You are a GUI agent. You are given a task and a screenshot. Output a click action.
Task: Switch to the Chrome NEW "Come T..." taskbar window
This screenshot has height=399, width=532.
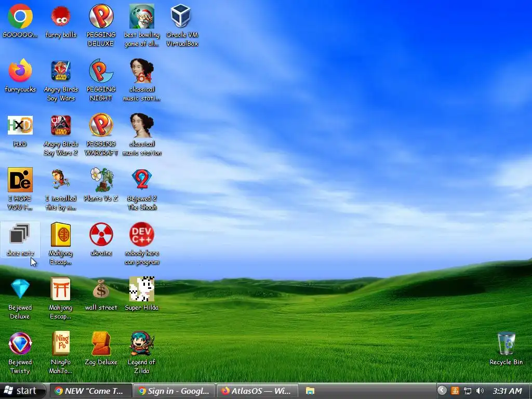pos(90,391)
